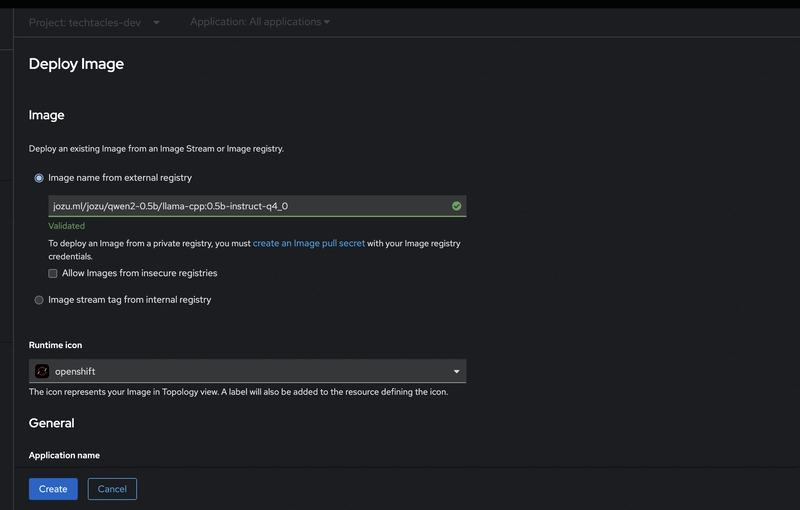
Task: Enable Allow Images from insecure registries
Action: tap(53, 273)
